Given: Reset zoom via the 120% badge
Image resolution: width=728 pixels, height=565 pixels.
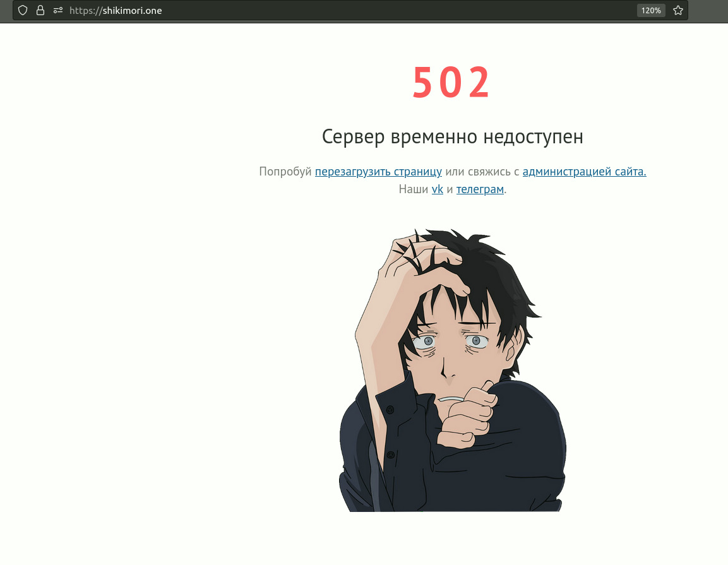Looking at the screenshot, I should click(651, 10).
